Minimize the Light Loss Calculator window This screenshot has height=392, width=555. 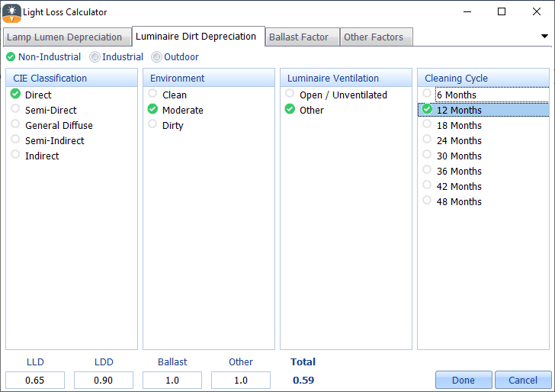[467, 11]
